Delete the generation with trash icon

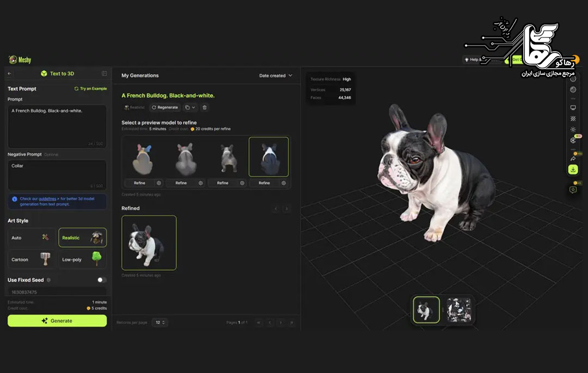click(204, 108)
